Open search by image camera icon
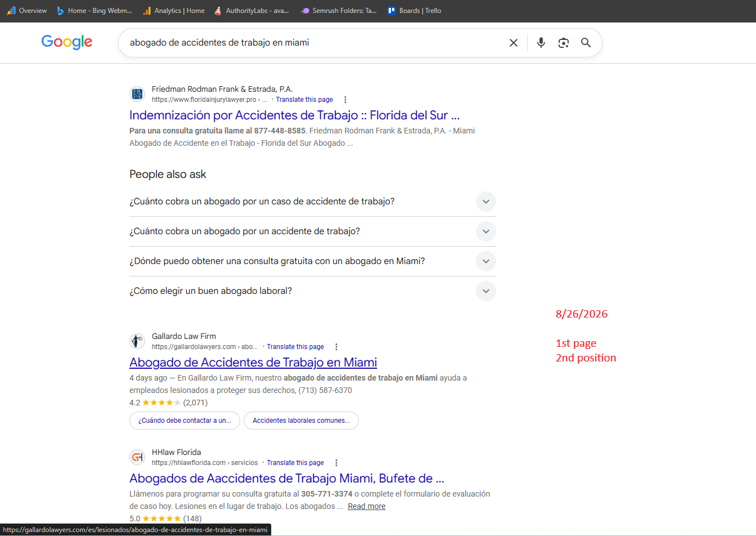The height and width of the screenshot is (536, 756). 564,43
